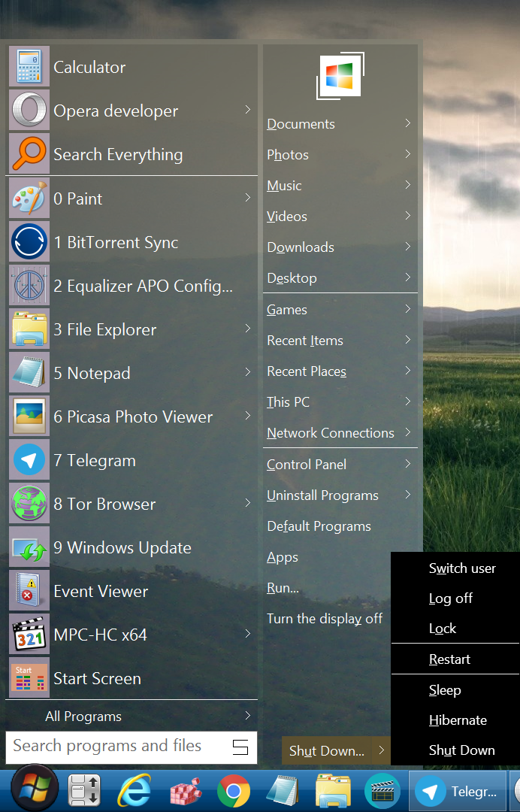
Task: Launch Search Everything magnifier icon
Action: pyautogui.click(x=29, y=155)
